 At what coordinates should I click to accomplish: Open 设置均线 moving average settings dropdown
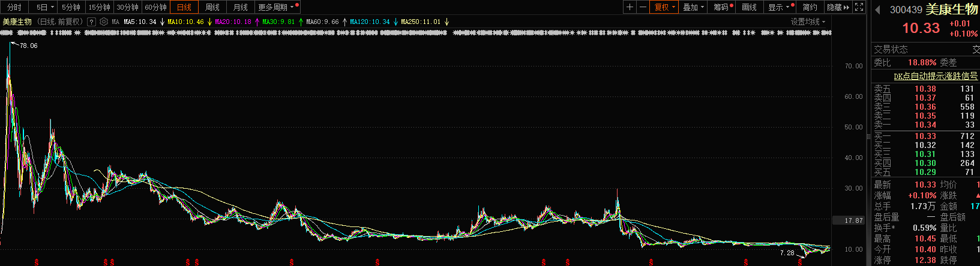click(808, 22)
